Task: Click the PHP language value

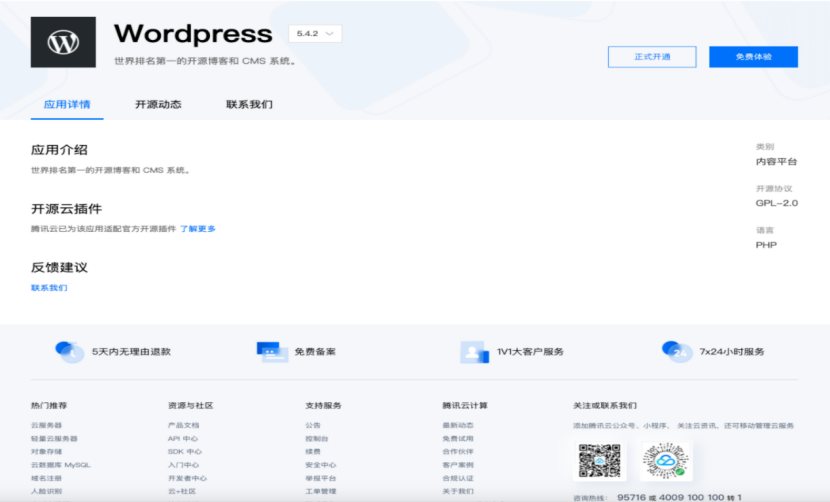Action: 766,245
